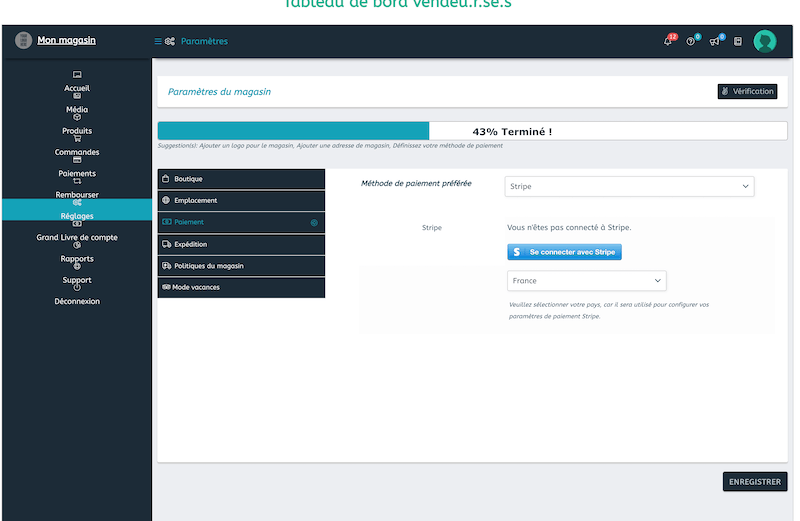Open Produits in sidebar
The width and height of the screenshot is (800, 521).
point(77,131)
